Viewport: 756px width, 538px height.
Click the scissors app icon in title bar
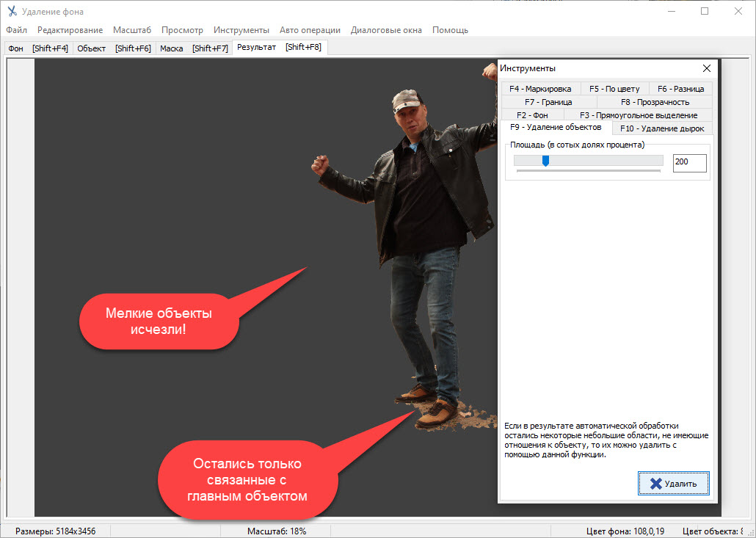point(12,11)
